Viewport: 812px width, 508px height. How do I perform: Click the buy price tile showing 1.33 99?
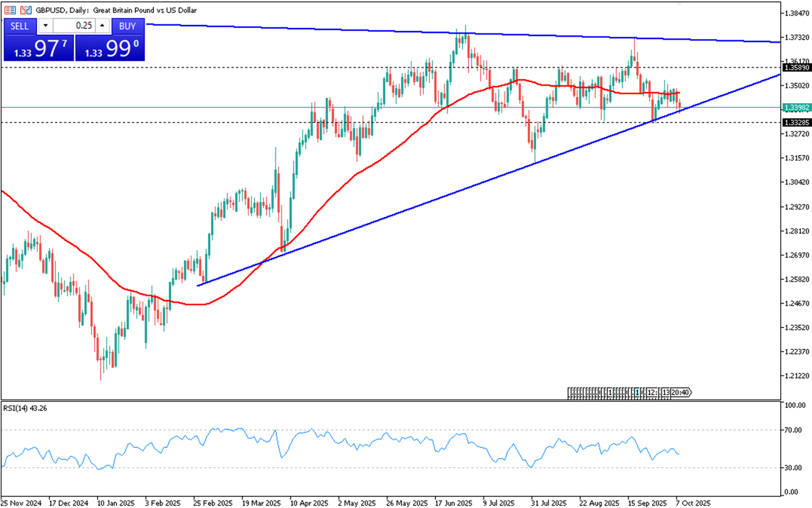(111, 48)
